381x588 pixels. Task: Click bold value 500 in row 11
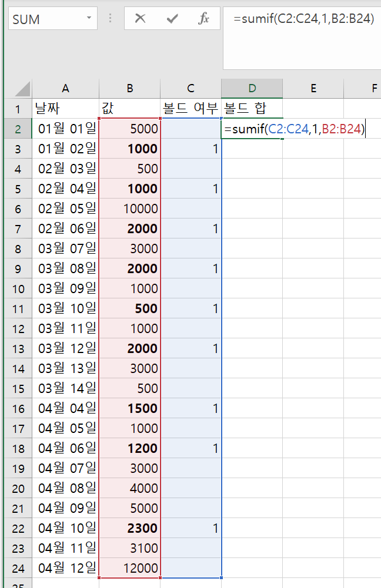(129, 308)
